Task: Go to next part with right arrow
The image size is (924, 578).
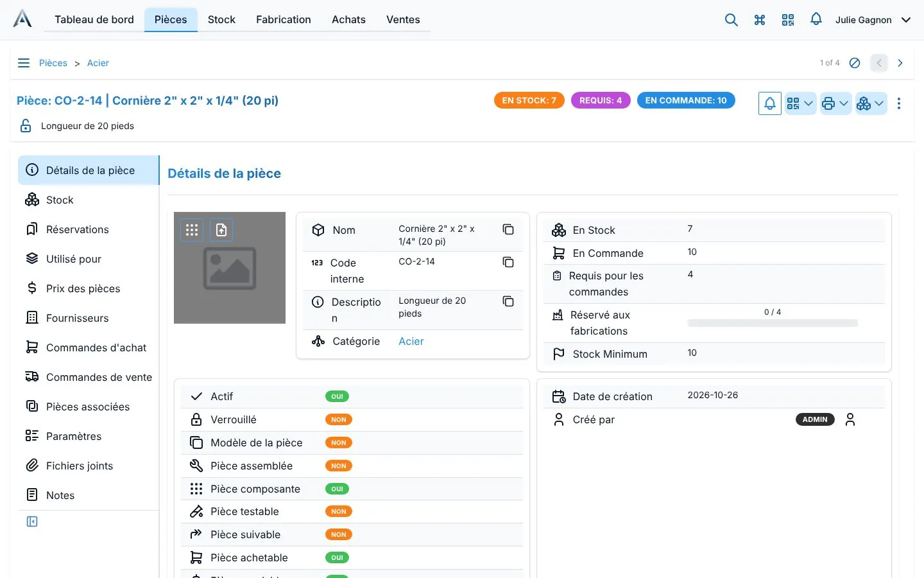Action: 900,63
